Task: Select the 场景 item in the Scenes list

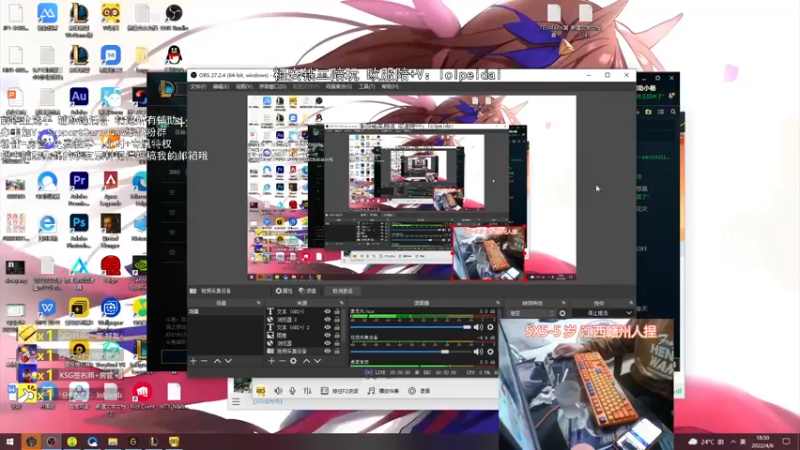Action: [226, 311]
